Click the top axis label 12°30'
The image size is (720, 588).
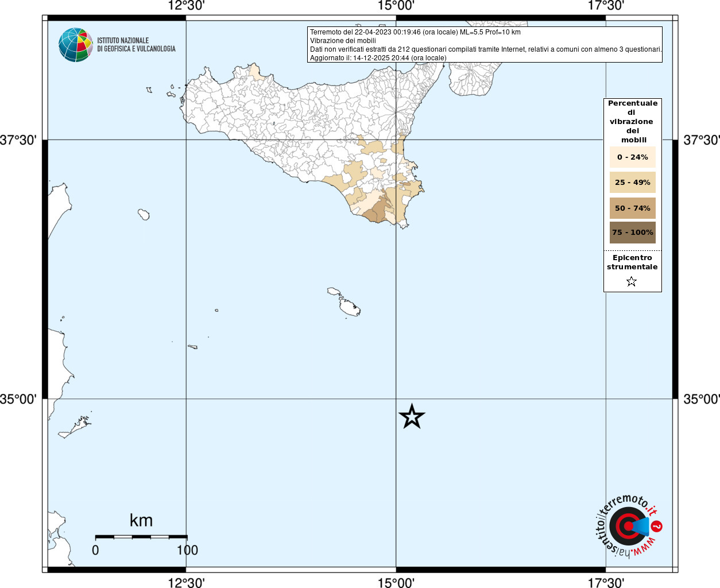point(186,6)
